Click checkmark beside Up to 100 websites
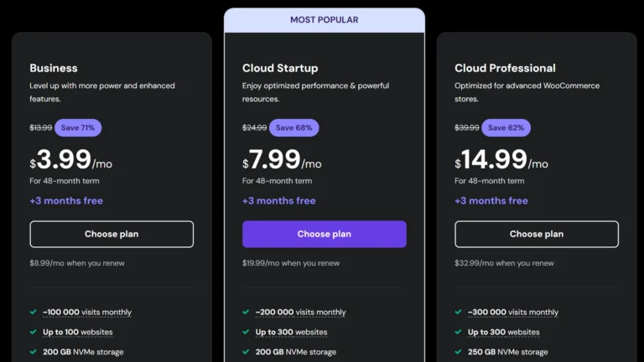 click(x=34, y=332)
